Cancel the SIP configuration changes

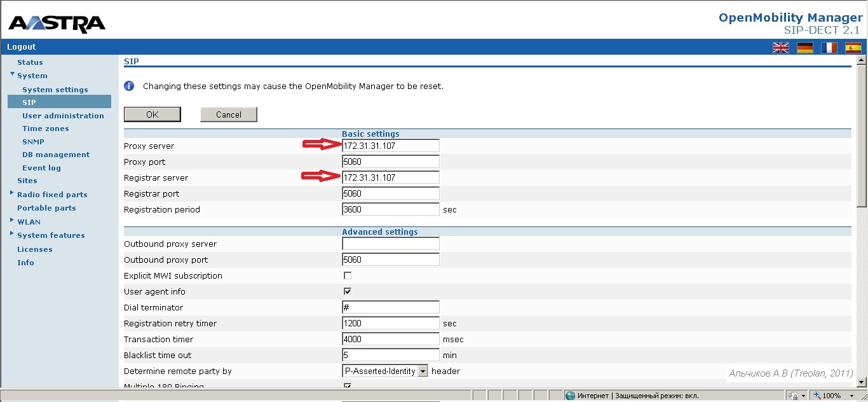[228, 114]
